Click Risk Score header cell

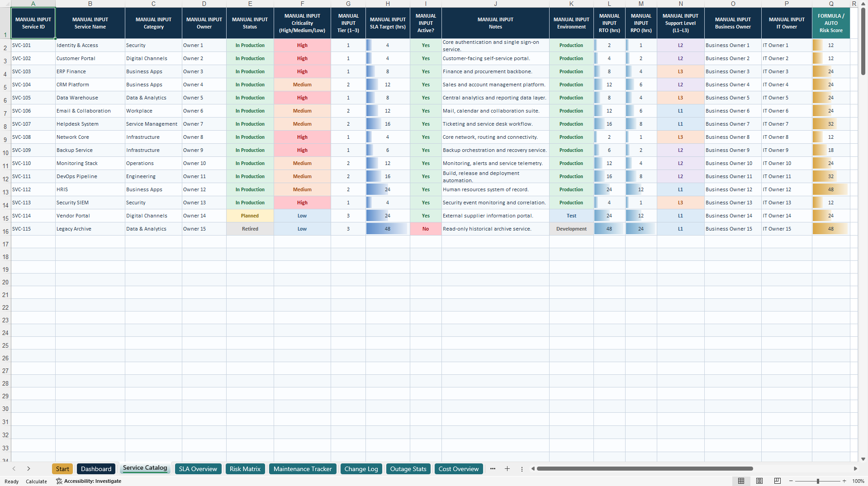(831, 23)
